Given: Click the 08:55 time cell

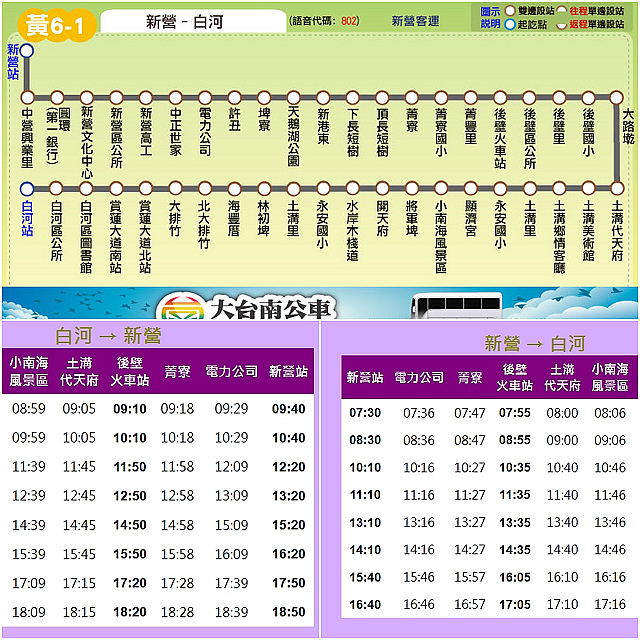Looking at the screenshot, I should pyautogui.click(x=515, y=440).
